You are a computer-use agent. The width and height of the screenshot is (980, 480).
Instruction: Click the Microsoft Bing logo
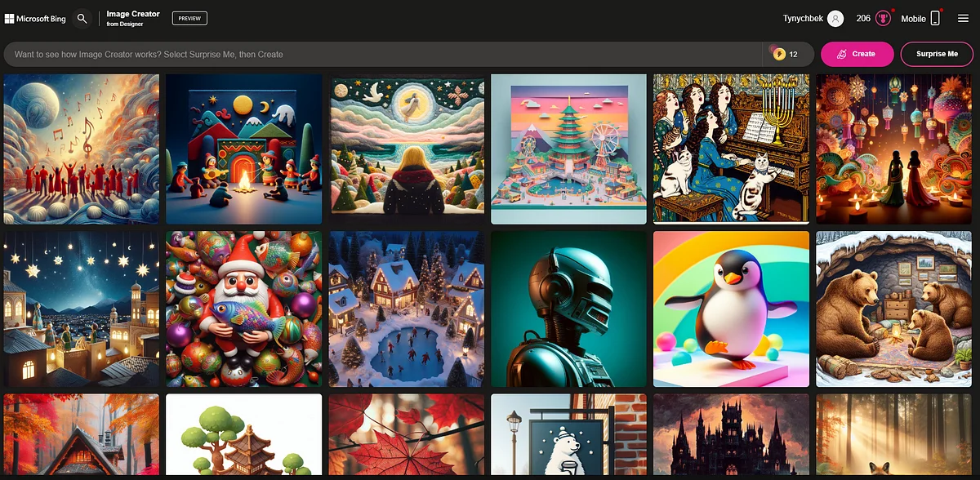coord(36,18)
